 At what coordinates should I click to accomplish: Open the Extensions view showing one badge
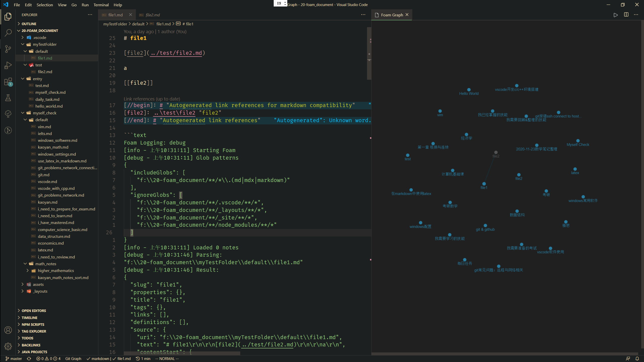click(8, 82)
